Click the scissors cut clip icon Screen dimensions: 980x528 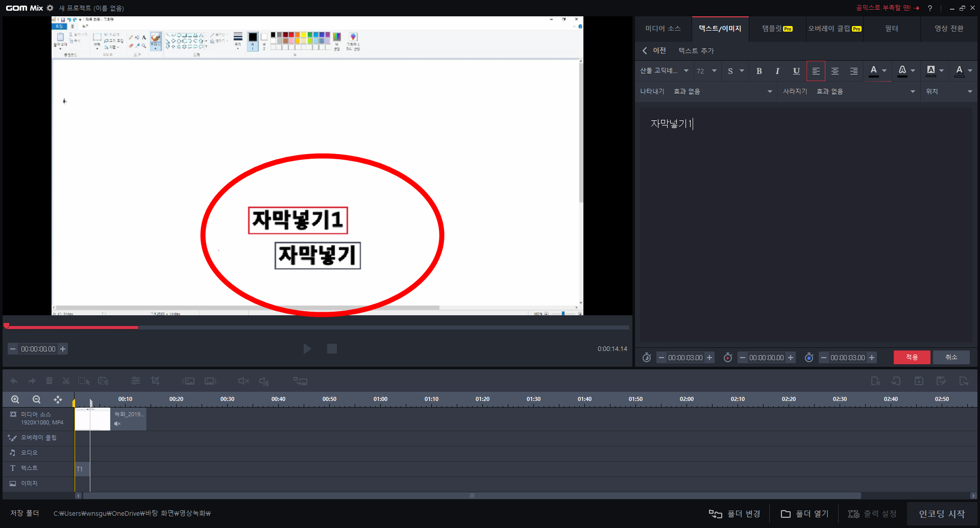coord(66,381)
